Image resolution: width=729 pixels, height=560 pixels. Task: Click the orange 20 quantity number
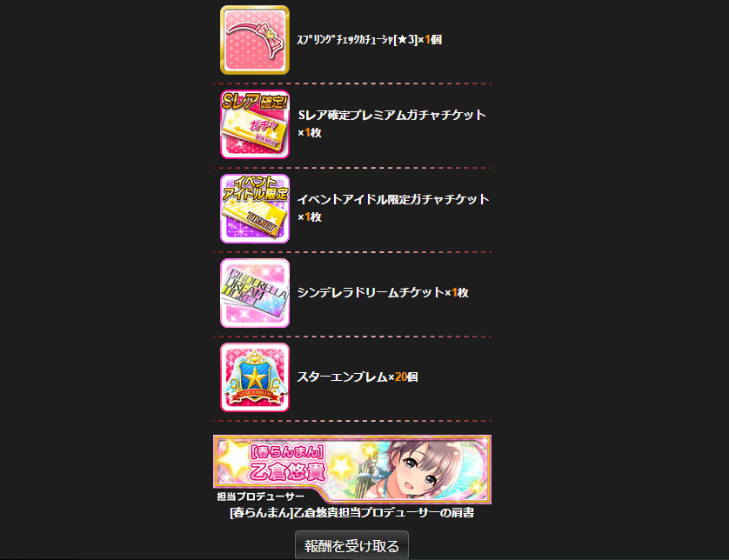(x=401, y=377)
